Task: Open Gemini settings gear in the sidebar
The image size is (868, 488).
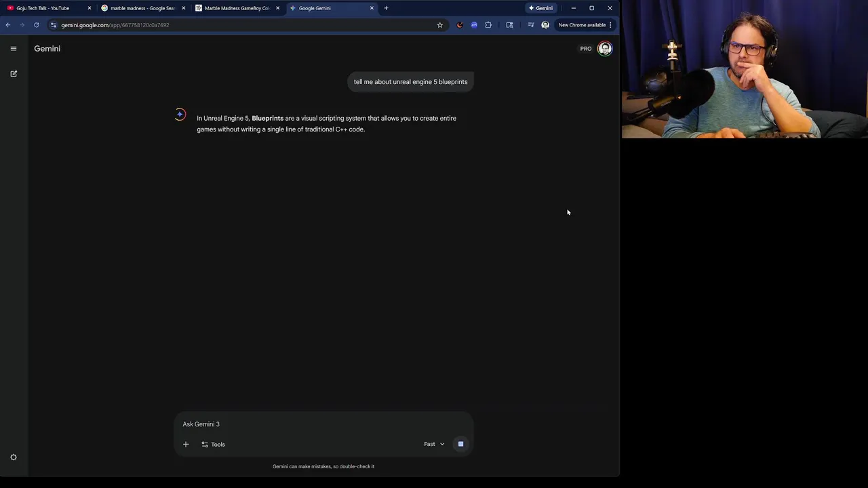Action: pos(14,457)
